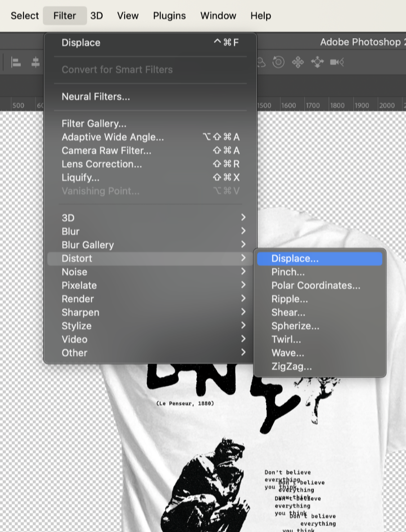
Task: Expand the Other submenu
Action: click(150, 353)
